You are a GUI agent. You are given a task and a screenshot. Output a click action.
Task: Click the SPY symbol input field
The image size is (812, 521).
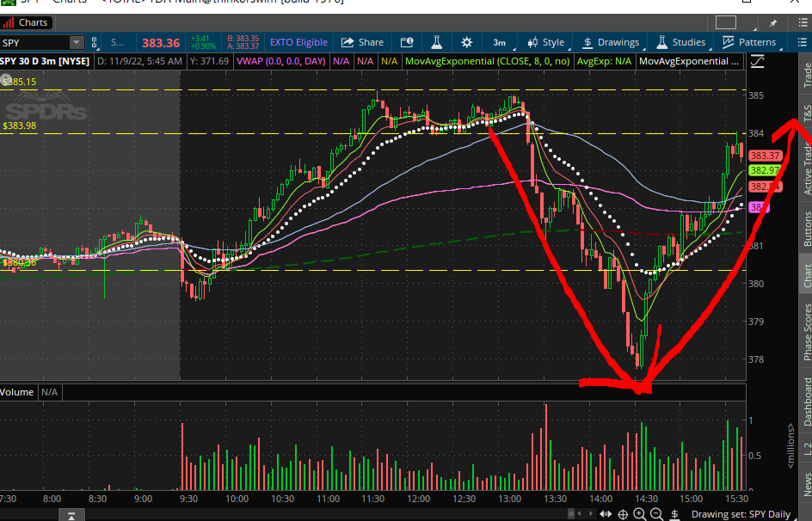pyautogui.click(x=35, y=42)
